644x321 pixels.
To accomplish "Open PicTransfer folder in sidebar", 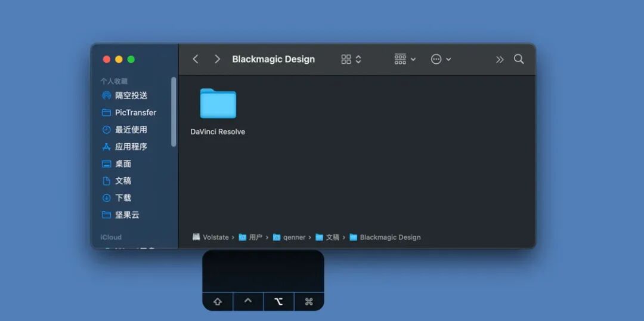I will pyautogui.click(x=134, y=113).
